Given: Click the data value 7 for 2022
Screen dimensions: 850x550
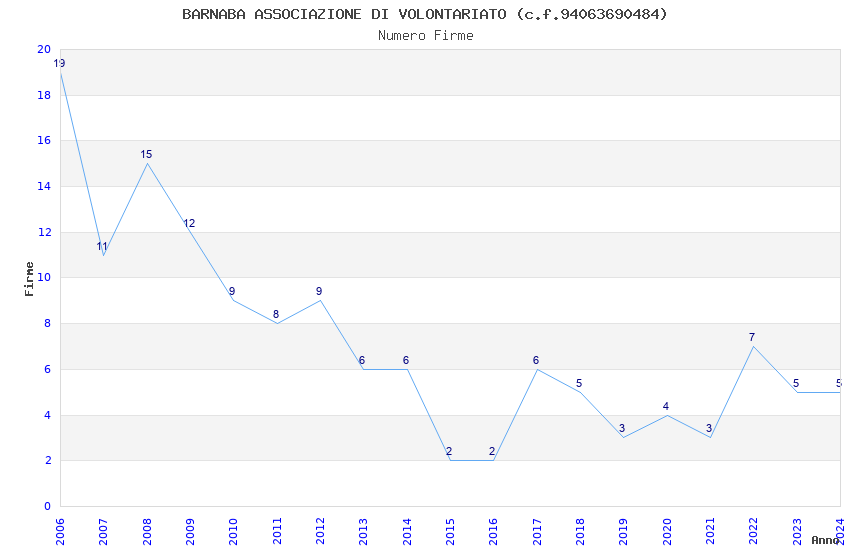Looking at the screenshot, I should [751, 338].
